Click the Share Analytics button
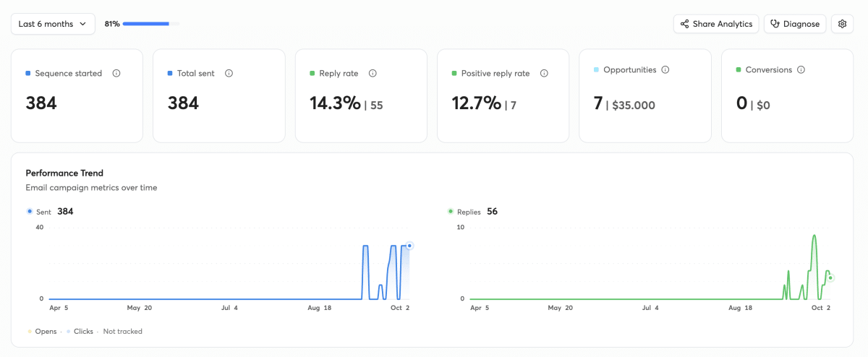Screen dimensions: 868x357 (716, 24)
